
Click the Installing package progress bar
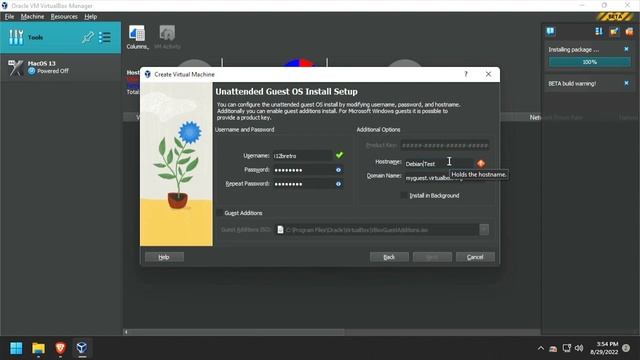(x=589, y=62)
